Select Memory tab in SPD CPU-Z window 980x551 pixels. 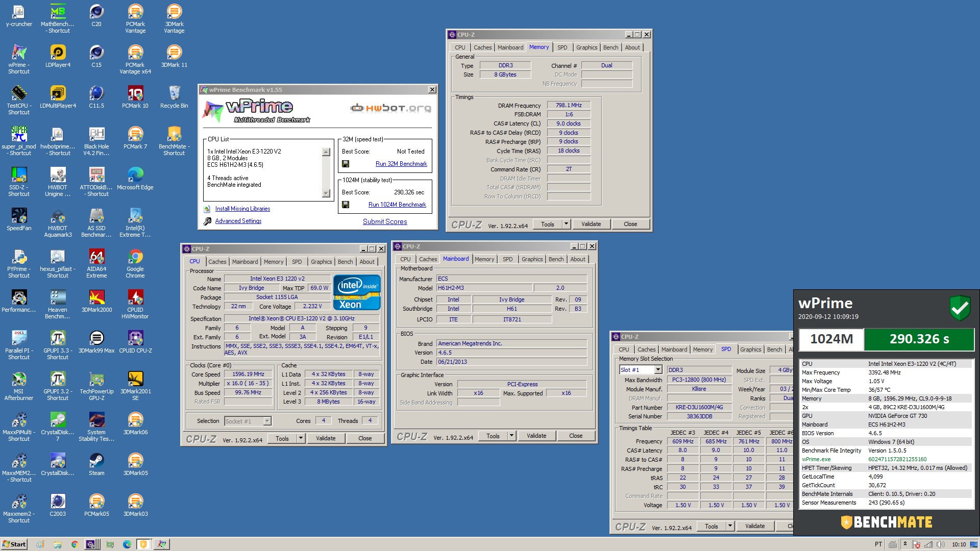tap(702, 349)
